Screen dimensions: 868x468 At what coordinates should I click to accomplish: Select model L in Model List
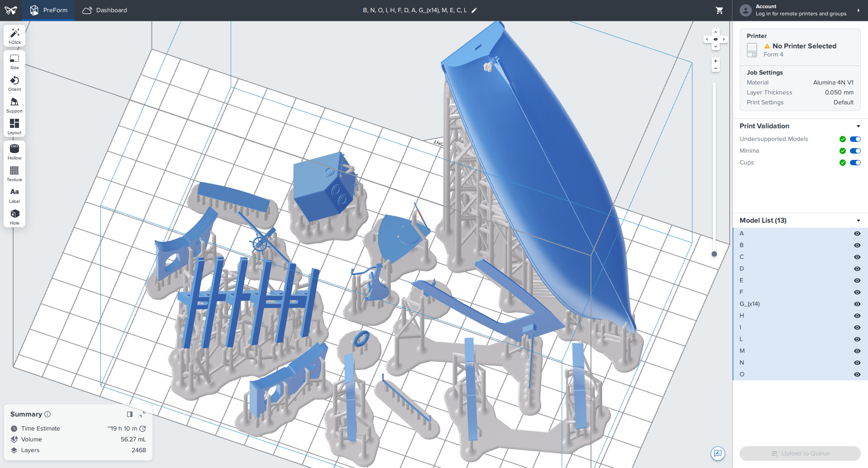pos(800,339)
